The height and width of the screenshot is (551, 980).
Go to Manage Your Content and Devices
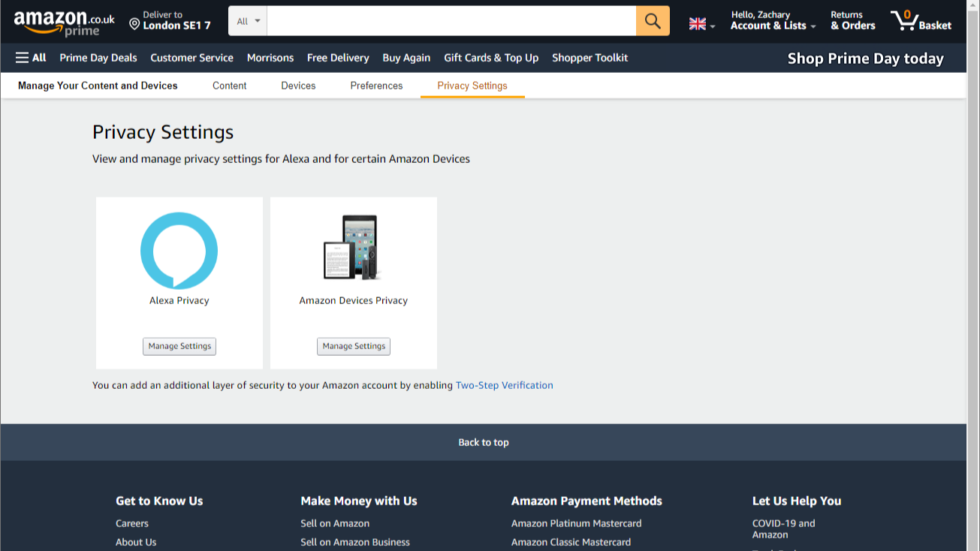click(x=98, y=86)
